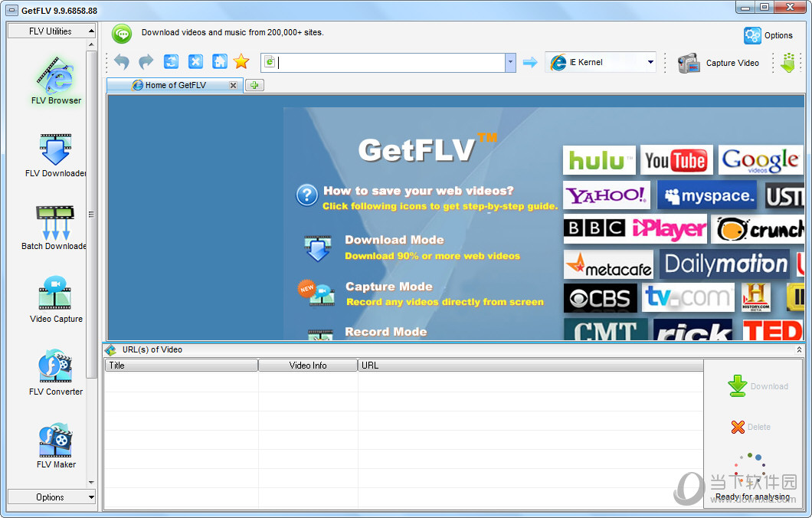
Task: Open the FLV Converter
Action: pos(56,372)
